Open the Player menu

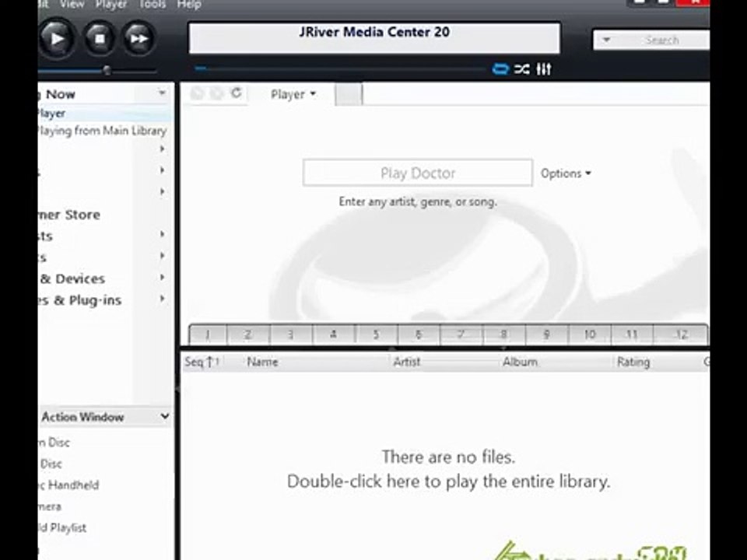pos(111,5)
